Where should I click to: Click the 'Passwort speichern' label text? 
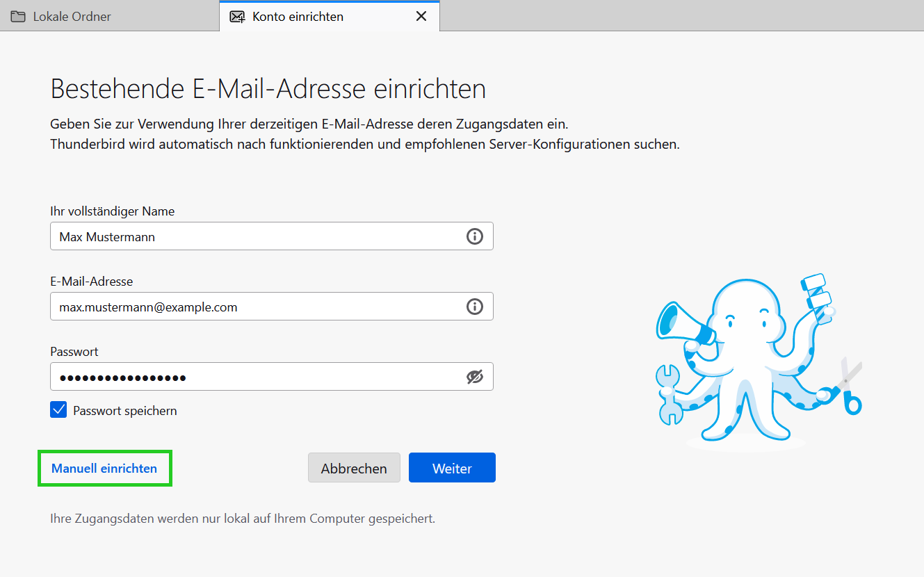[125, 411]
